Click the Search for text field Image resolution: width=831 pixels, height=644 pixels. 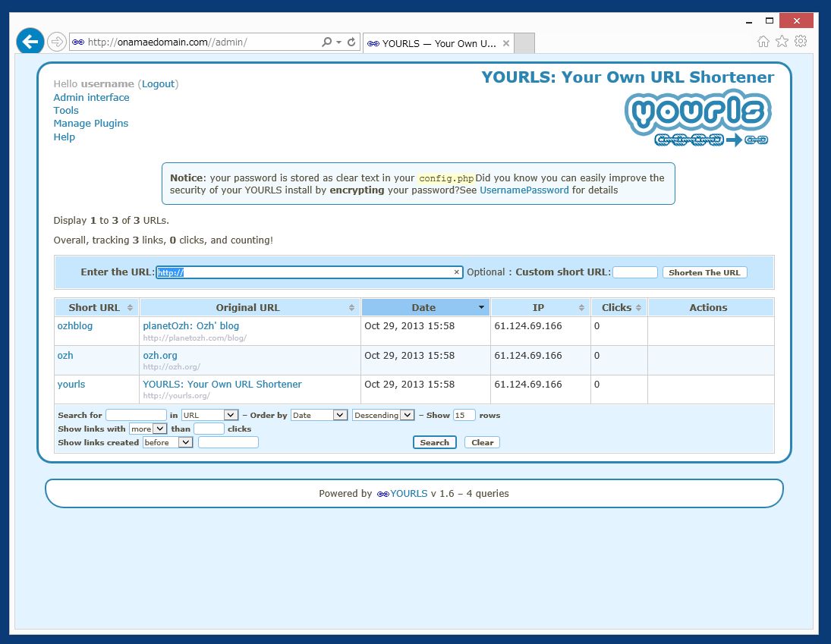(x=136, y=415)
